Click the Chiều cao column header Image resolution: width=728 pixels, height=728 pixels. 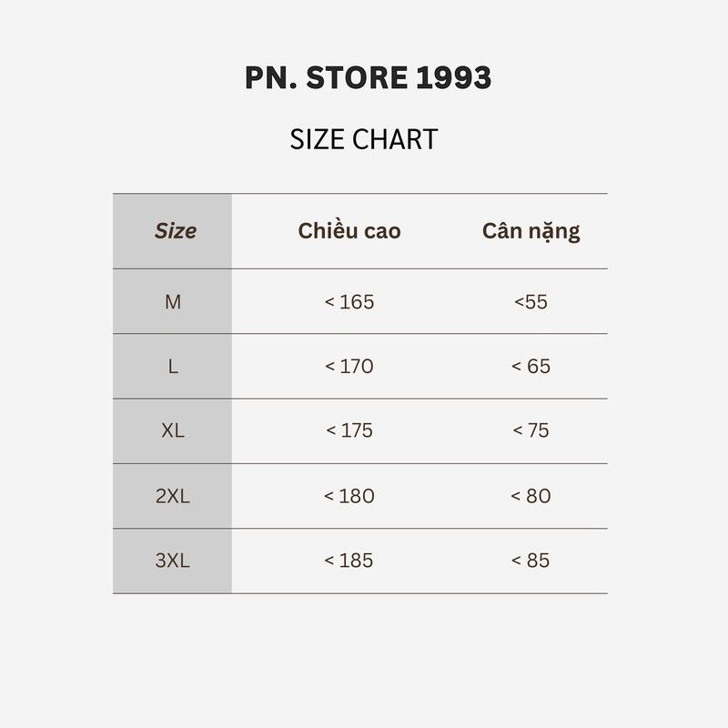click(x=349, y=231)
